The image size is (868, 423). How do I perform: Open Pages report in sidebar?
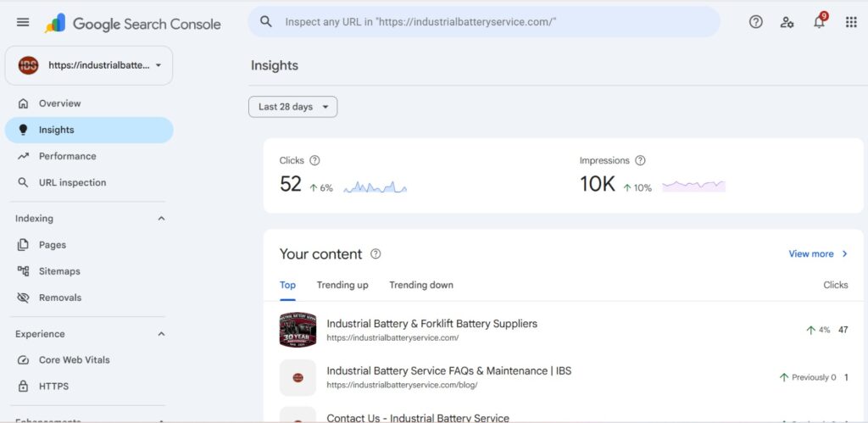[88, 245]
